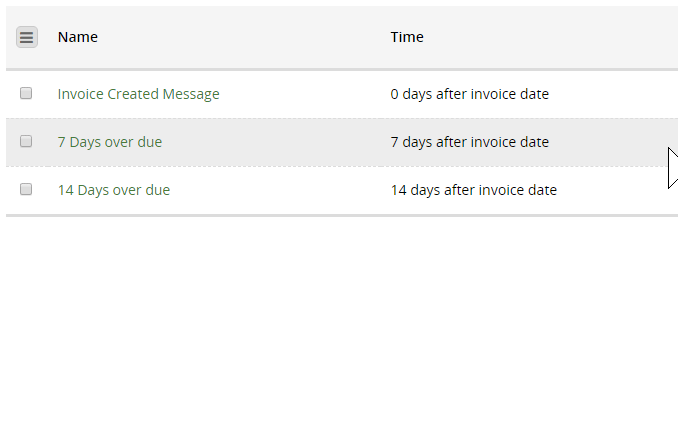The image size is (678, 422).
Task: Open the 14 Days over due reminder
Action: point(114,190)
